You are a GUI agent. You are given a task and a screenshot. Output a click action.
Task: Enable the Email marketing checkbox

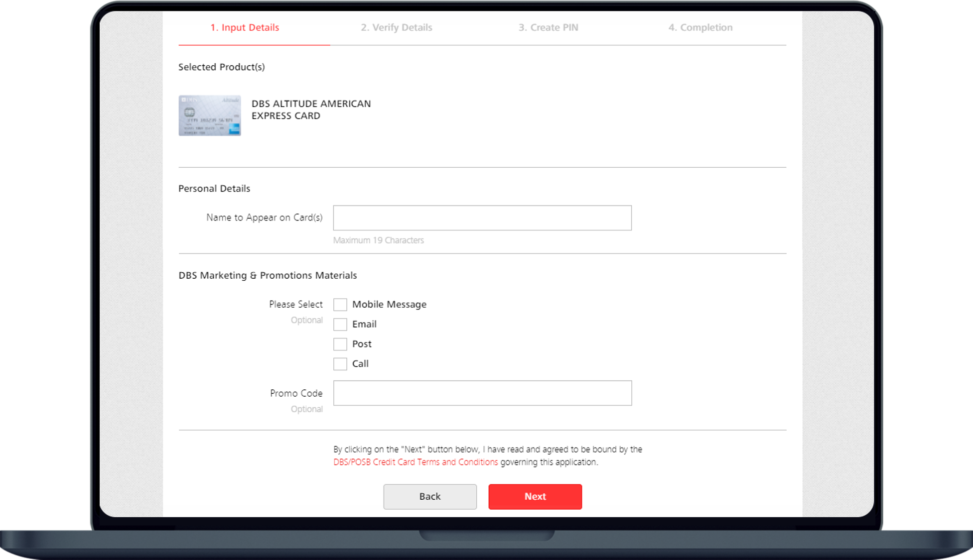coord(340,325)
